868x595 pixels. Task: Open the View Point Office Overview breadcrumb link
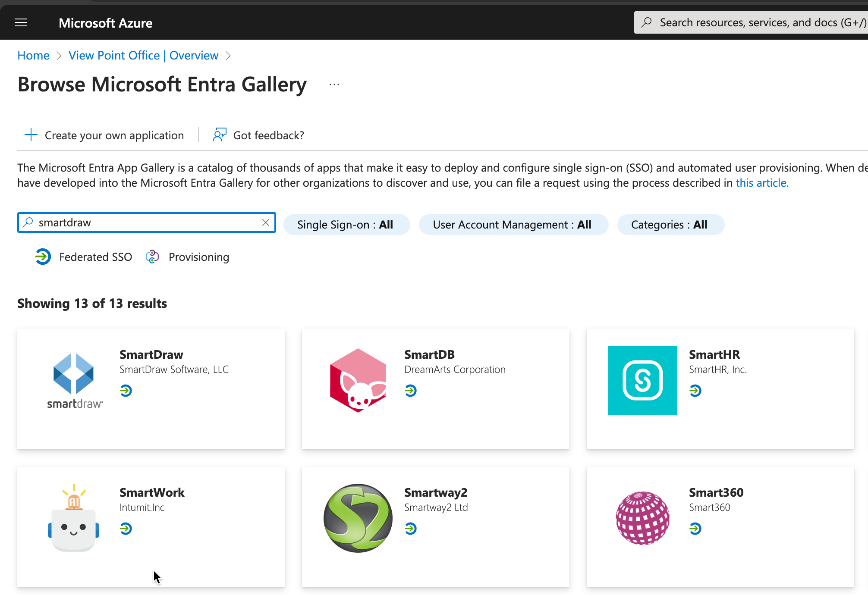[144, 55]
